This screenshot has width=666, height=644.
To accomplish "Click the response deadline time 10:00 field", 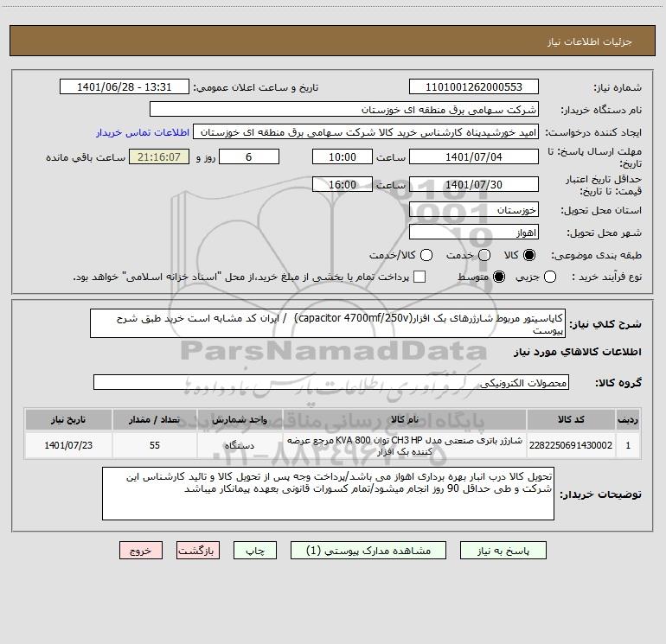I will [x=343, y=156].
